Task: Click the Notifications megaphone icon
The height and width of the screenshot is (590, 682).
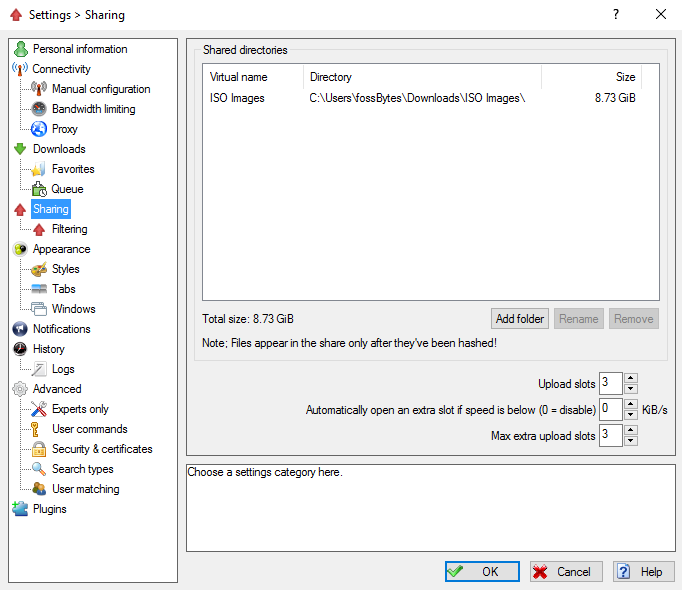Action: 20,329
